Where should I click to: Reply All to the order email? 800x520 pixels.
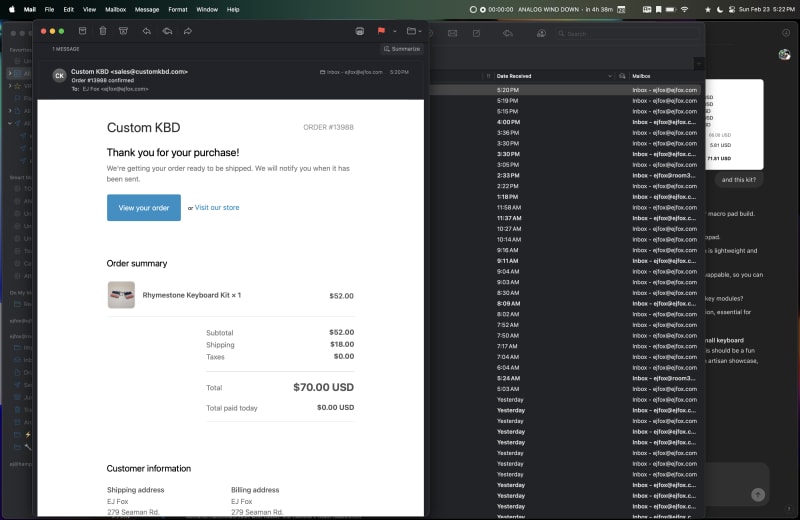(x=167, y=31)
